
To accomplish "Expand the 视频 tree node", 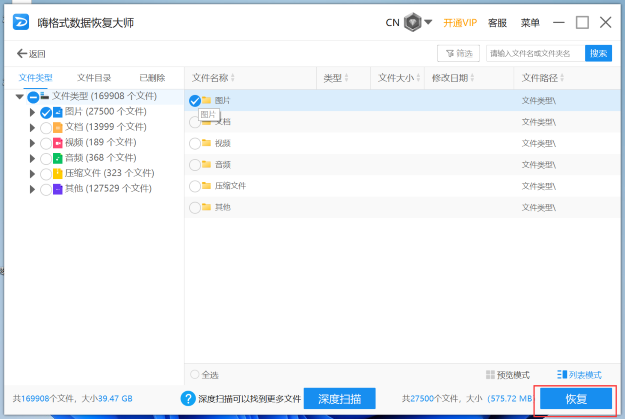I will (32, 143).
